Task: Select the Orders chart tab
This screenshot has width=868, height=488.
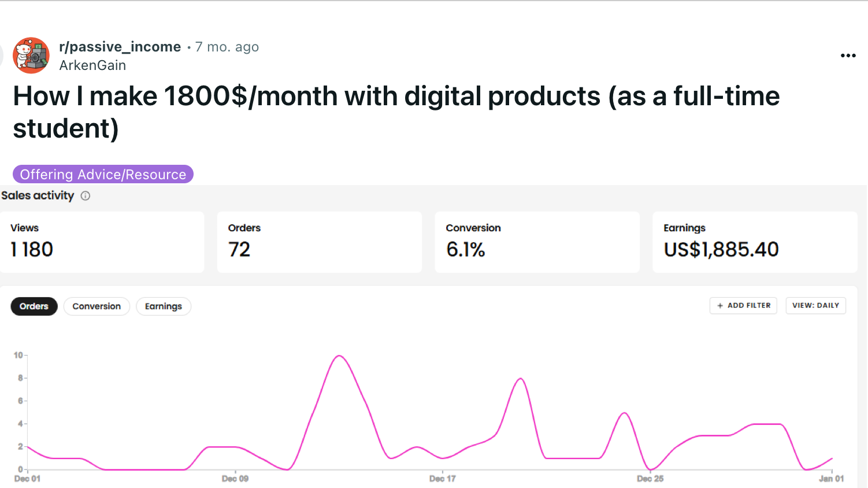Action: [34, 306]
